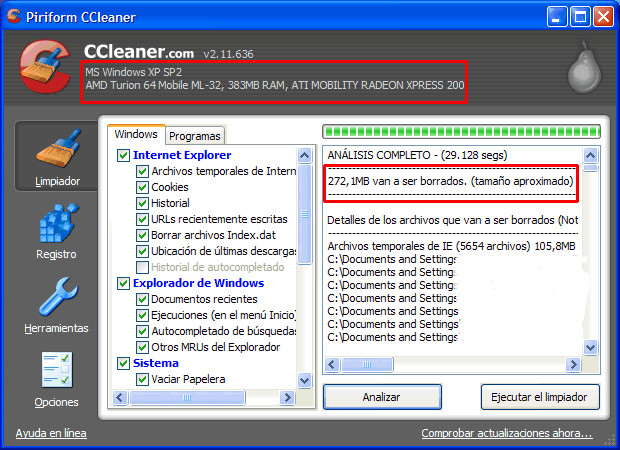Click 272,1MB van a ser borrados line

coord(450,181)
